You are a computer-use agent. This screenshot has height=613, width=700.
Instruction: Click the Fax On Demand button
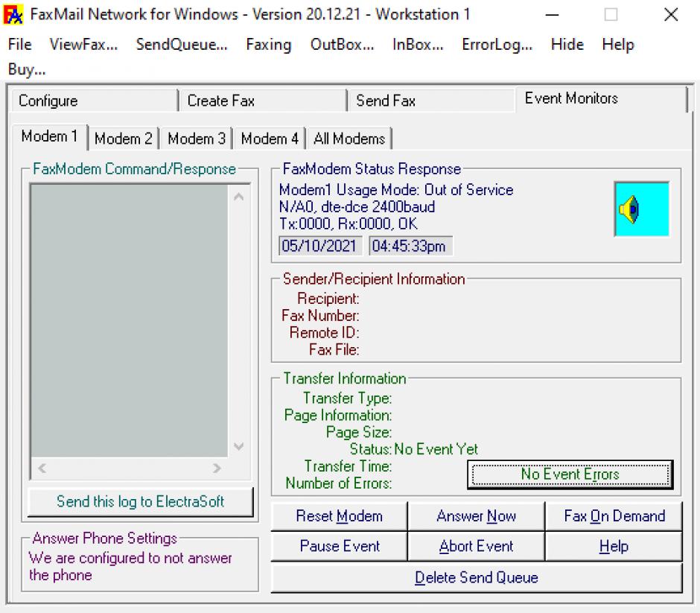click(614, 516)
